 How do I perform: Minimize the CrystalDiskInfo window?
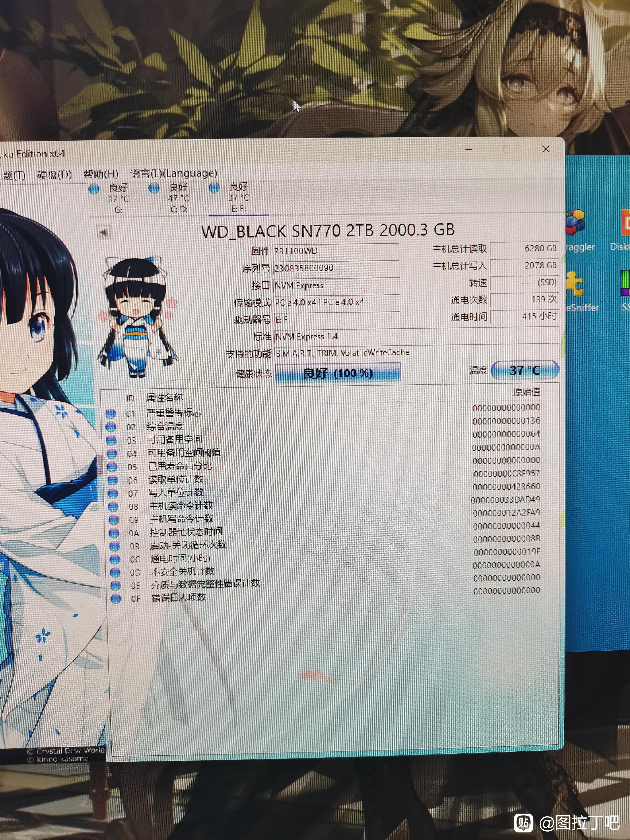pyautogui.click(x=469, y=149)
